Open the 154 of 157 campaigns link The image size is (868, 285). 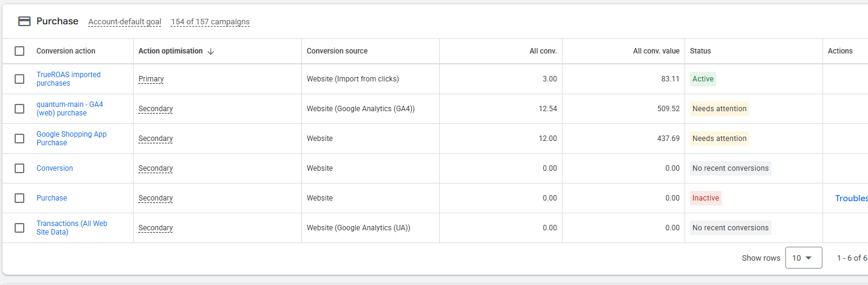210,22
